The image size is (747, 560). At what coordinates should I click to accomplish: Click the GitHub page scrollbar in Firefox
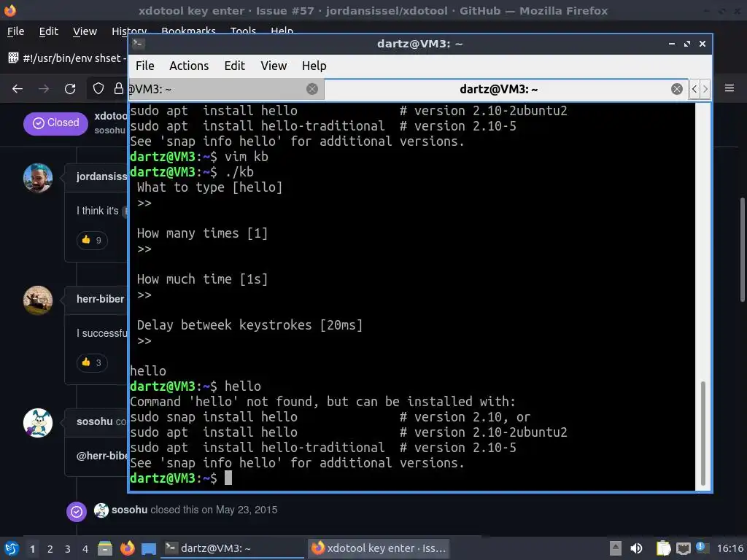coord(742,249)
